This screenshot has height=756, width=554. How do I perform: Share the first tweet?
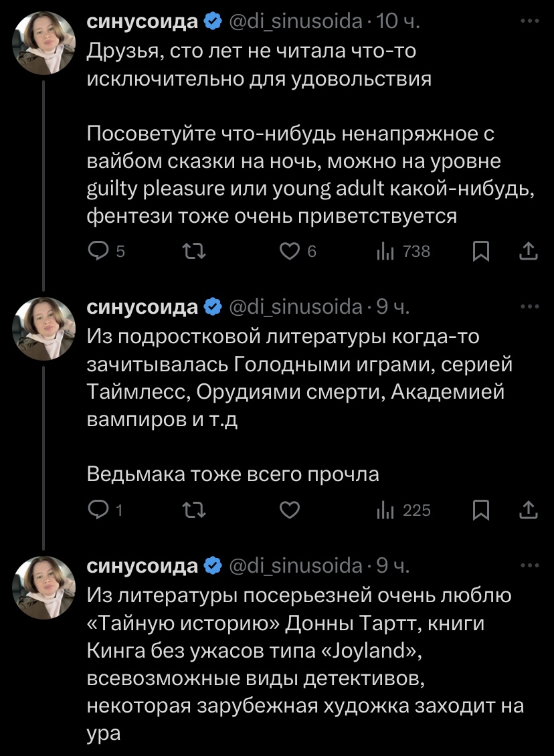click(x=528, y=252)
